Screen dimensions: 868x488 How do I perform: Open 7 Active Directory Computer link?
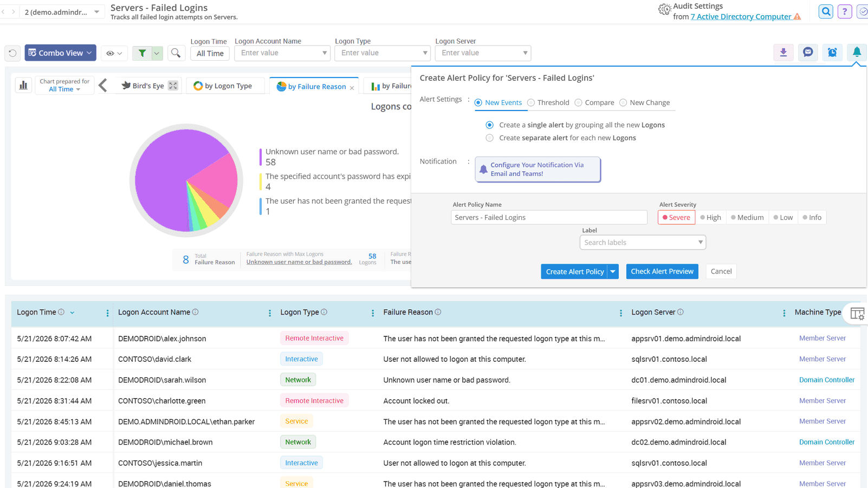(741, 17)
